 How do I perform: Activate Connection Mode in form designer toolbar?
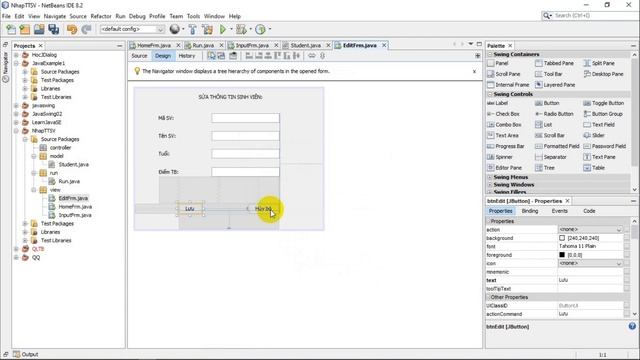(x=221, y=56)
